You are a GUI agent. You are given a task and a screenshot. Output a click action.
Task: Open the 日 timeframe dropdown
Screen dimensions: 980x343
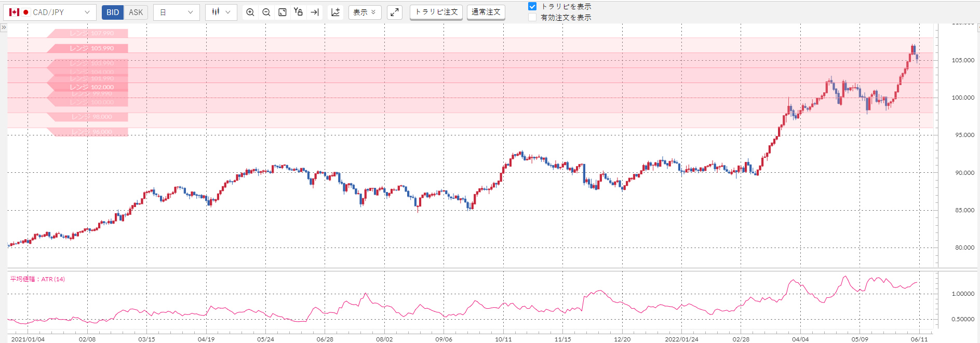tap(177, 12)
